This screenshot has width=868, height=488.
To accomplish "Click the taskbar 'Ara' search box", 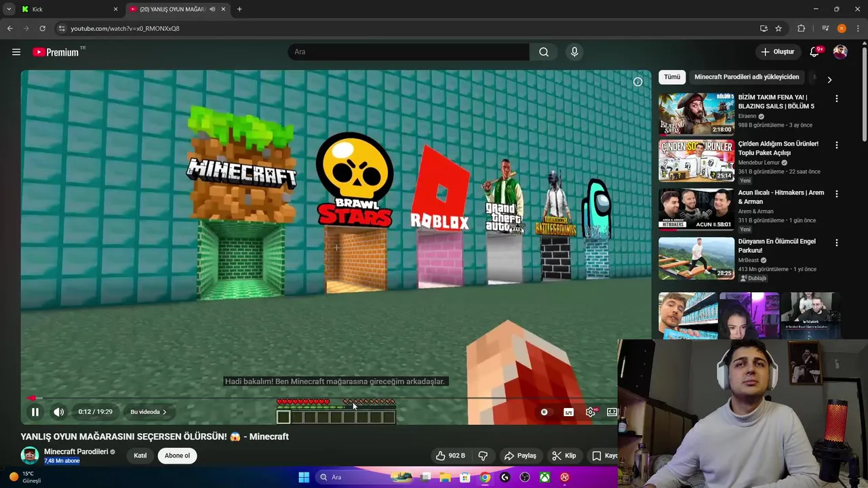I will [364, 477].
